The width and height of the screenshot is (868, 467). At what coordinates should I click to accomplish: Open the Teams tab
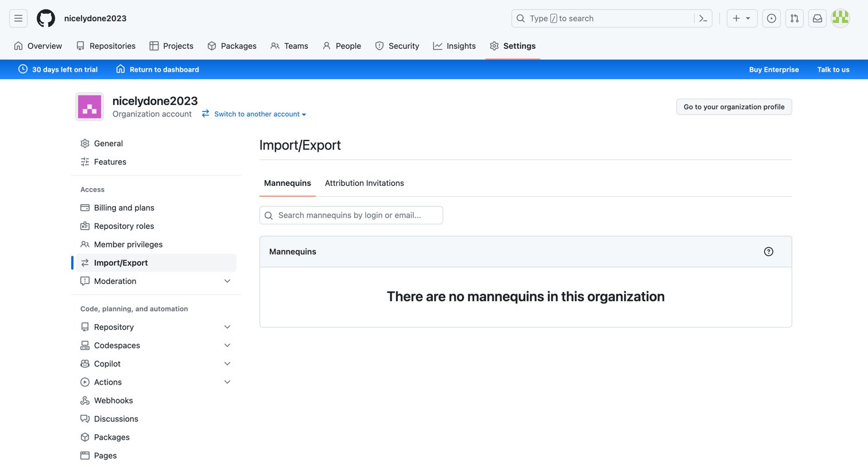click(x=289, y=46)
